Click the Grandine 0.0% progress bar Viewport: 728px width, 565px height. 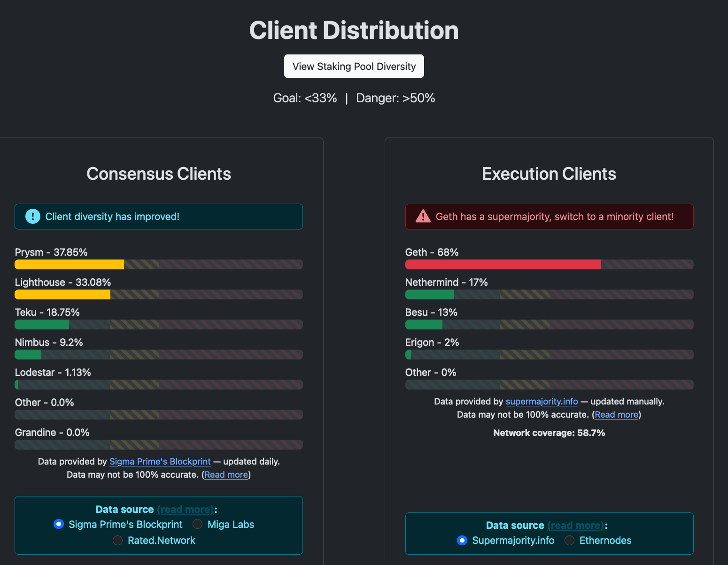(159, 444)
